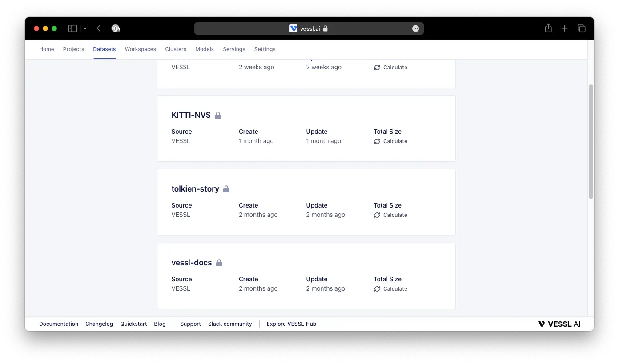Open the Models tab
This screenshot has width=619, height=364.
205,49
